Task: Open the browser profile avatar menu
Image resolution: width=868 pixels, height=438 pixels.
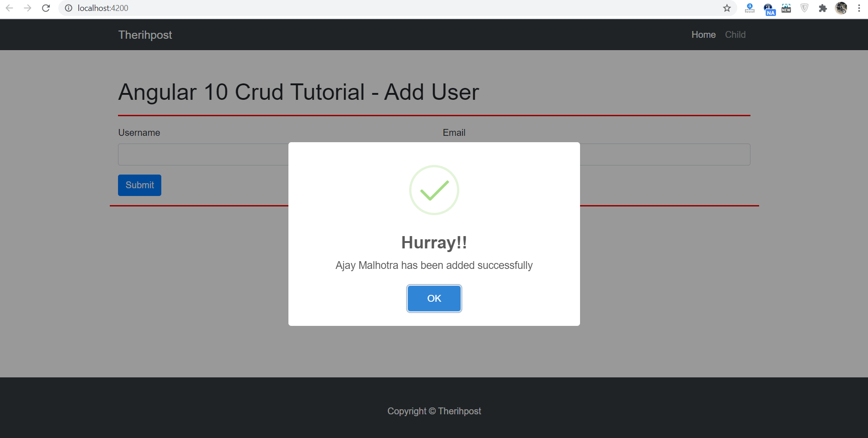Action: [842, 8]
